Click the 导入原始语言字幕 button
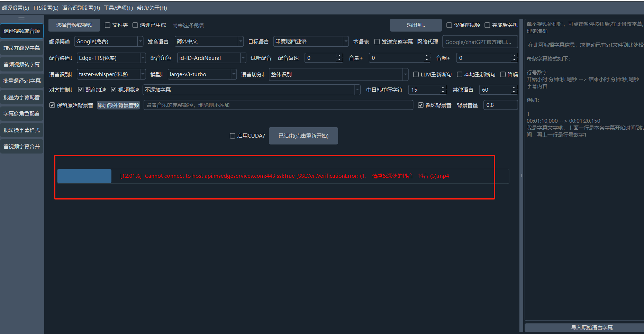 click(x=591, y=327)
